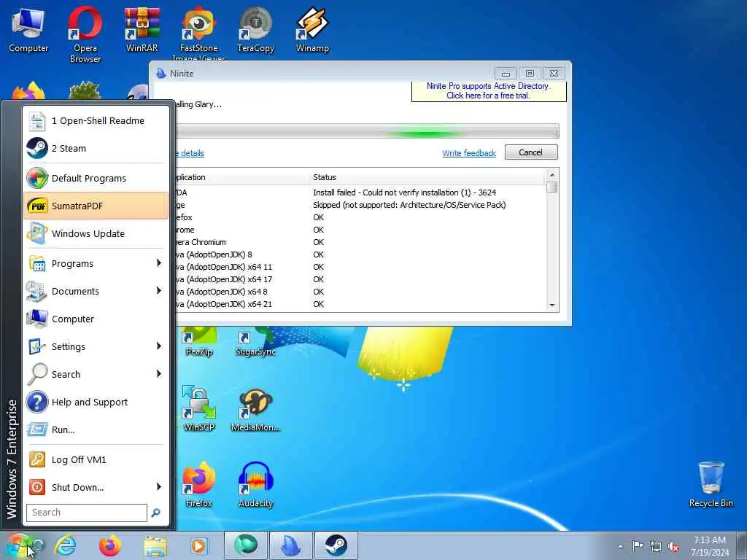Image resolution: width=747 pixels, height=560 pixels.
Task: Open the Run... dialog entry
Action: (x=96, y=430)
